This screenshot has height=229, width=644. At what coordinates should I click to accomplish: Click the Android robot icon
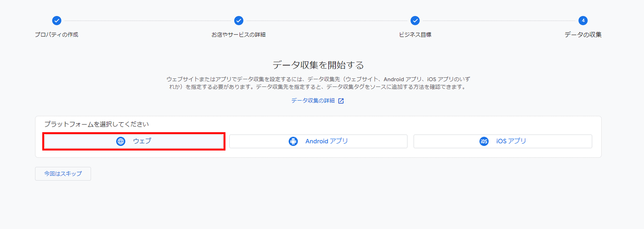[x=293, y=141]
